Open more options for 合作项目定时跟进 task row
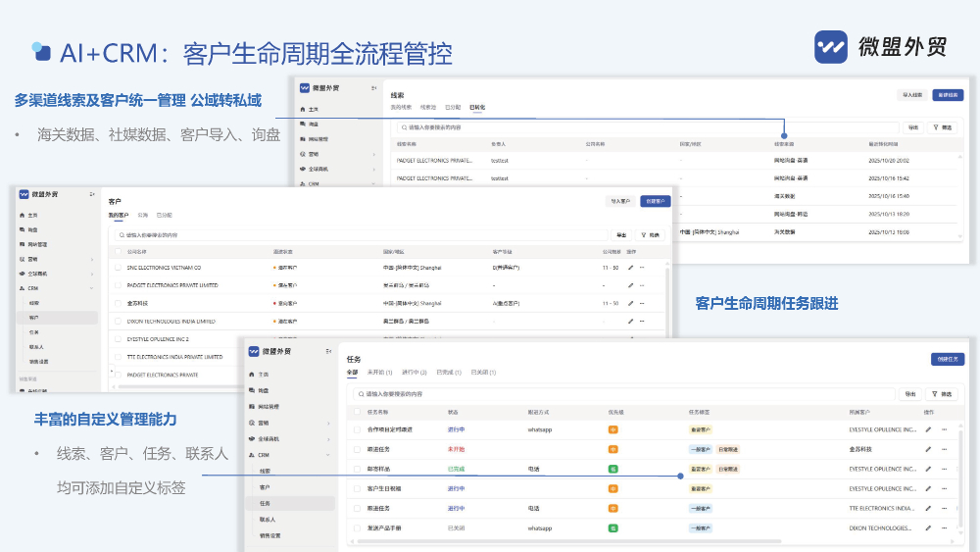 click(944, 429)
